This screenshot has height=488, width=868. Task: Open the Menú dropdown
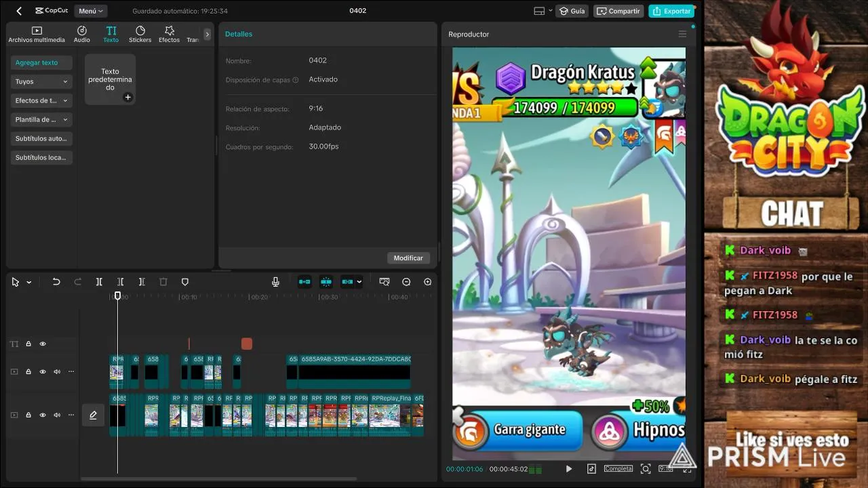click(x=91, y=11)
